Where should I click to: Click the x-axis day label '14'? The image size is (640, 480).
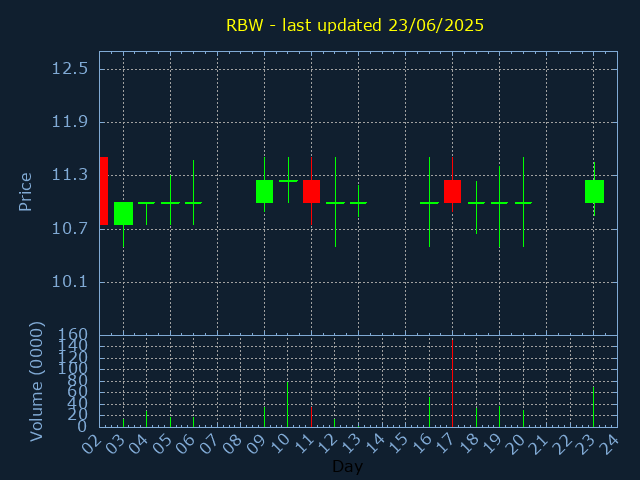373,444
